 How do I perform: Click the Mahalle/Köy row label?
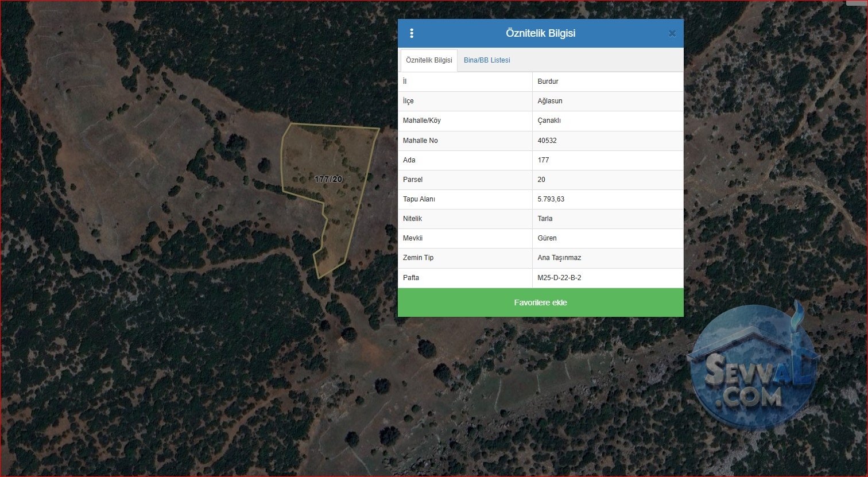(x=422, y=121)
